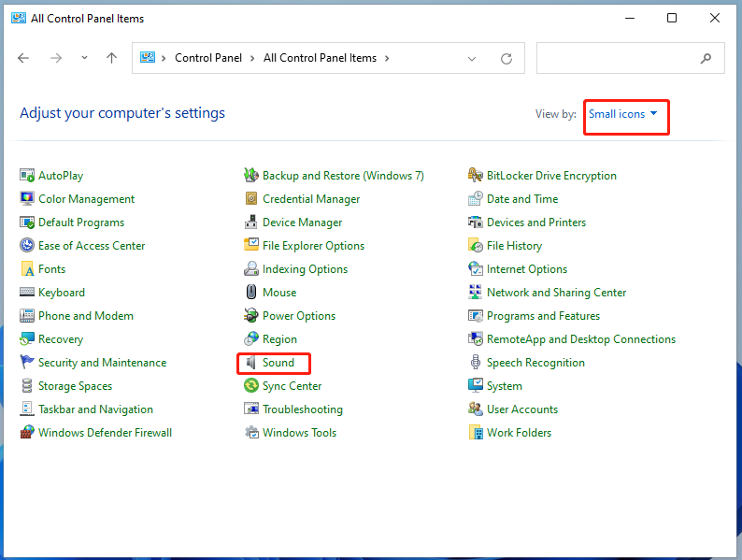Go back with the Back arrow
Screen dimensions: 742x560
(x=23, y=58)
